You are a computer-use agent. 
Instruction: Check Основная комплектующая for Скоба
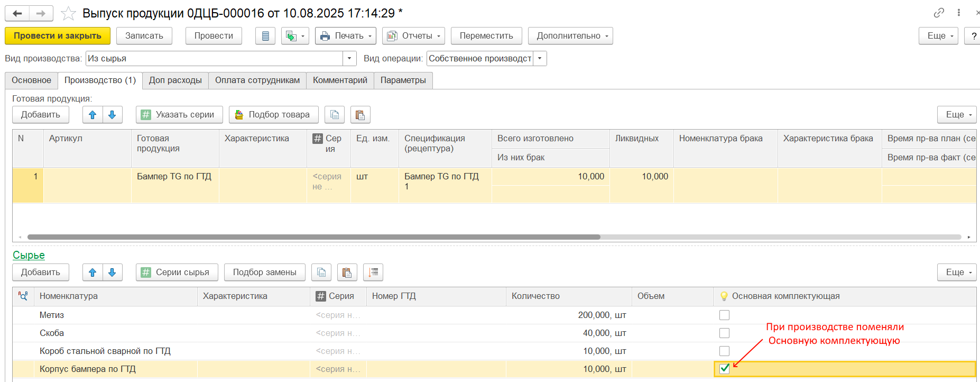click(x=724, y=333)
